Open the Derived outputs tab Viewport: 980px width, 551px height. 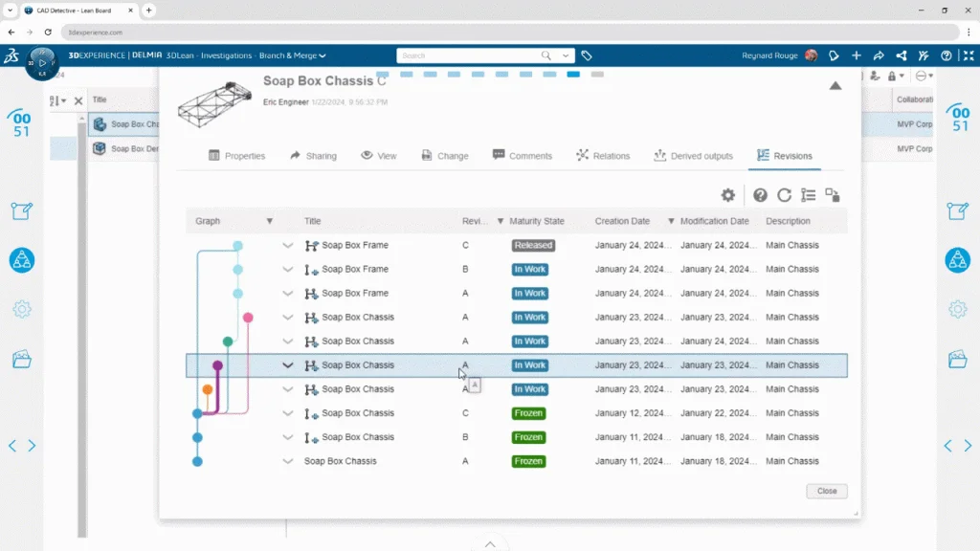[x=693, y=156]
